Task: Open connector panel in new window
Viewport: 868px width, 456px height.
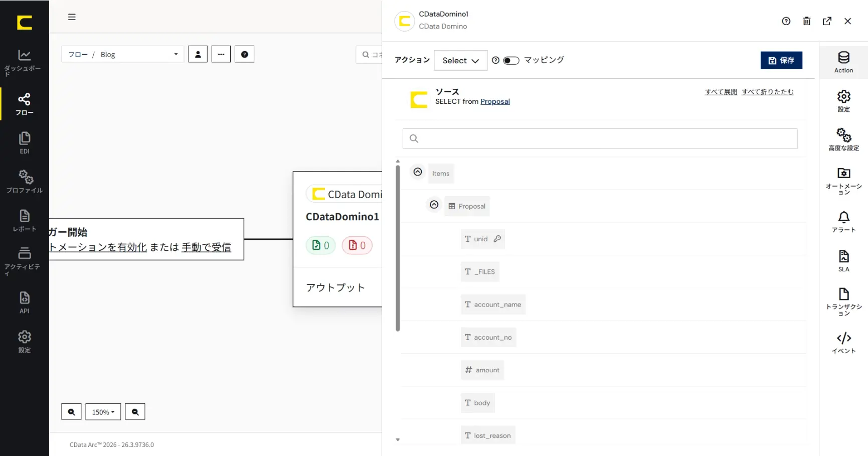Action: [x=827, y=21]
